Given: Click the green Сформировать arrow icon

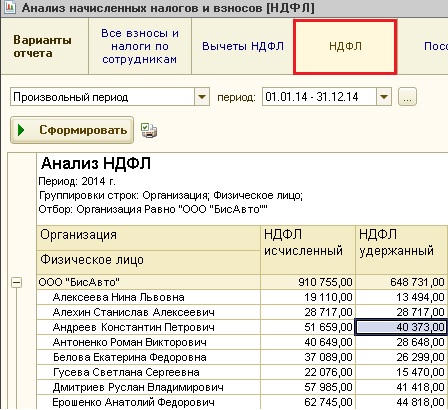Looking at the screenshot, I should point(21,130).
